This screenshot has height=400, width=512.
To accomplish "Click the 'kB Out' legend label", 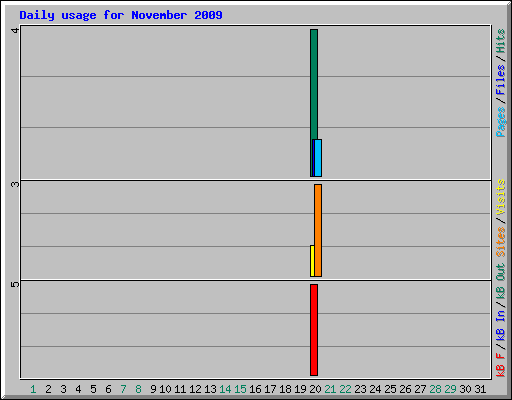I will point(500,282).
